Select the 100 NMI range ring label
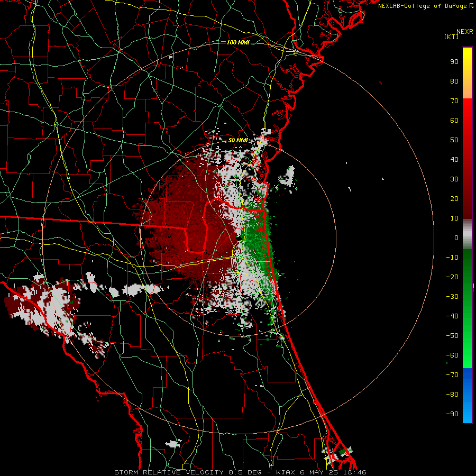Screen dimensions: 476x476 pyautogui.click(x=239, y=42)
